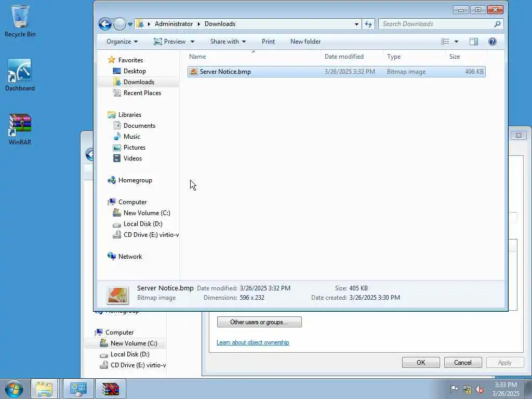Open the Share with menu
The image size is (532, 399).
point(228,42)
